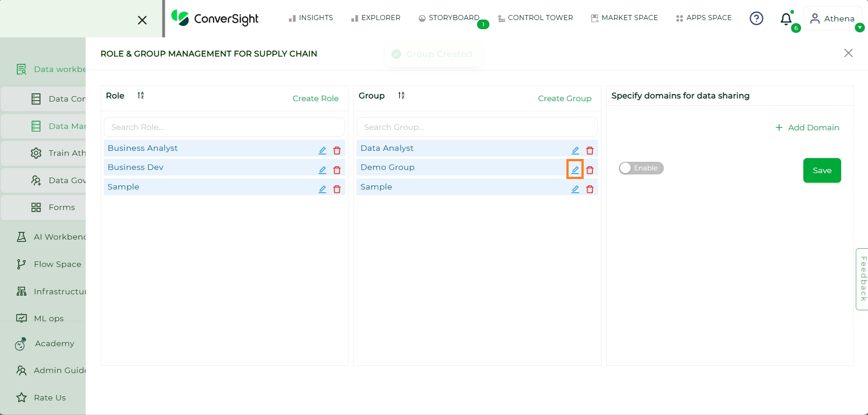Toggle the Enable data sharing switch
Screen dimensions: 868x415
[641, 168]
